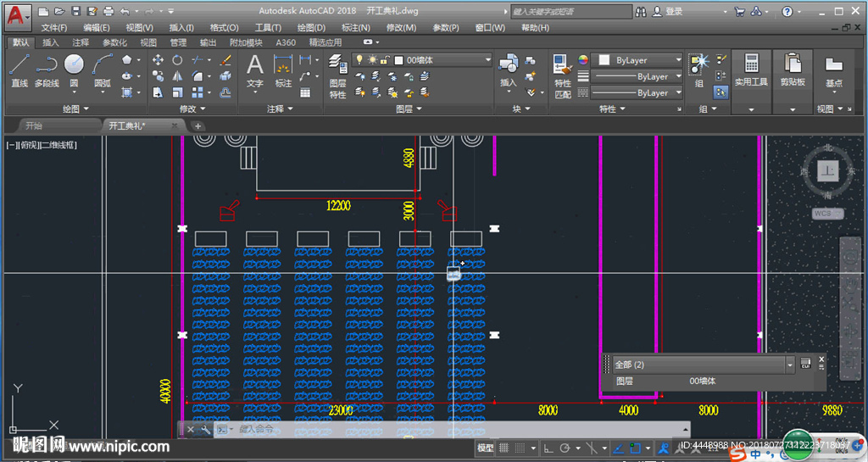Open Layer Properties (图层特性)
868x462 pixels.
(x=337, y=76)
